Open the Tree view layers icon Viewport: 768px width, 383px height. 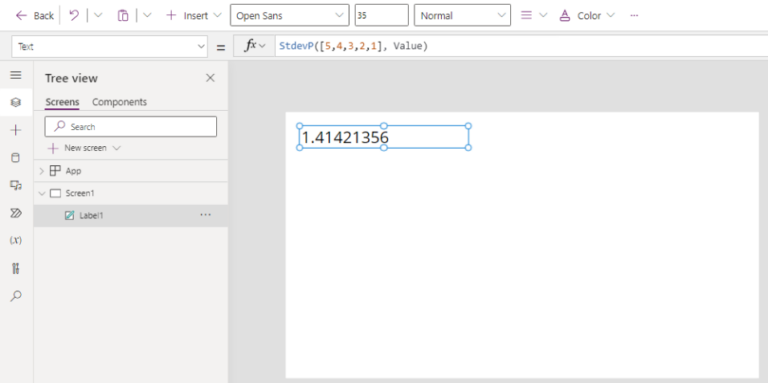click(x=16, y=102)
